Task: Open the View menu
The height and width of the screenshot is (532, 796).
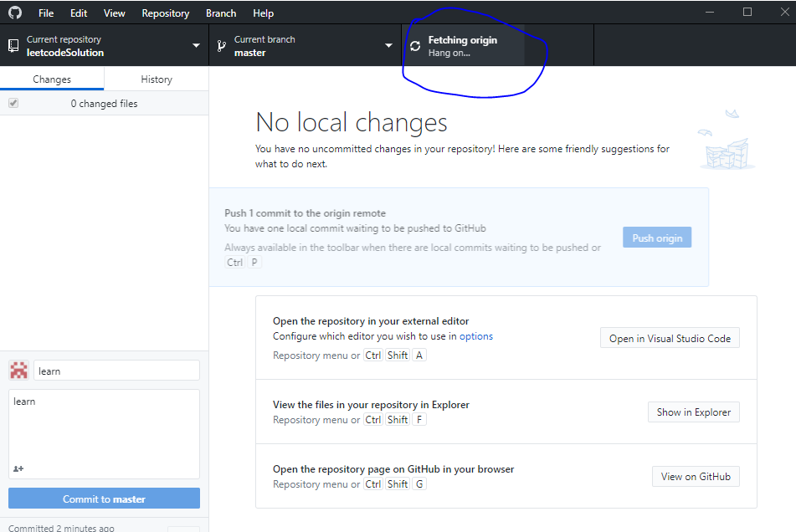Action: coord(114,13)
